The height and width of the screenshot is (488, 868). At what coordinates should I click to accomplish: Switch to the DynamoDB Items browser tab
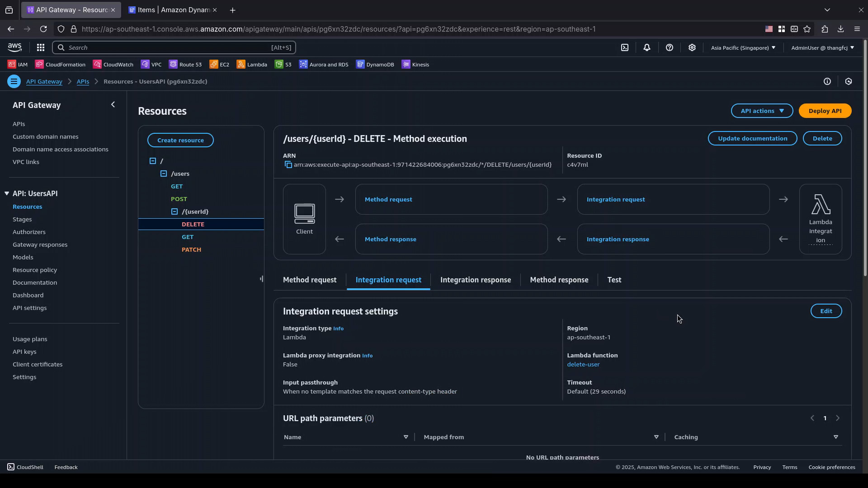click(x=173, y=9)
